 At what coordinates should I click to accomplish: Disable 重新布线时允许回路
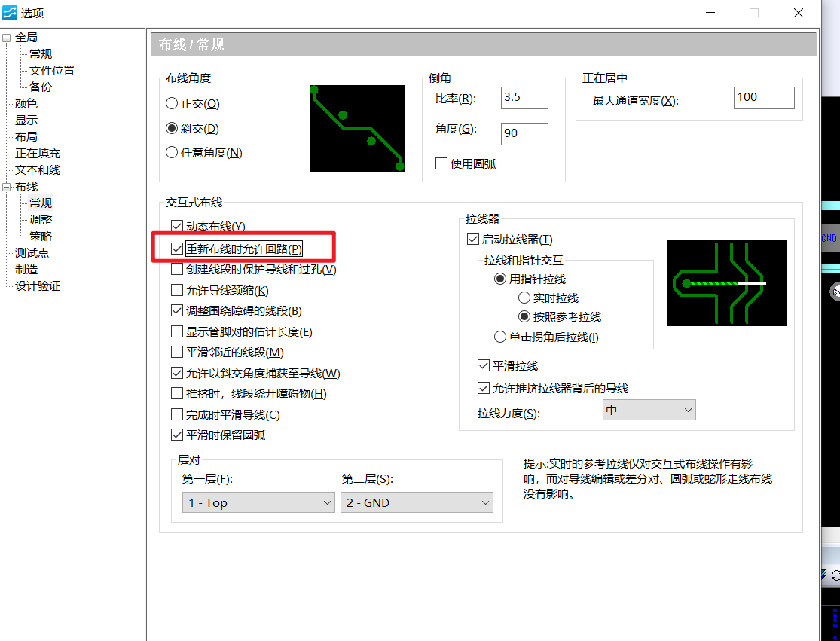click(x=177, y=247)
